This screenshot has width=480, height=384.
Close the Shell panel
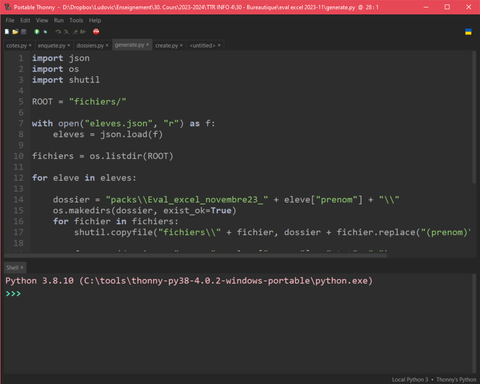pos(22,268)
